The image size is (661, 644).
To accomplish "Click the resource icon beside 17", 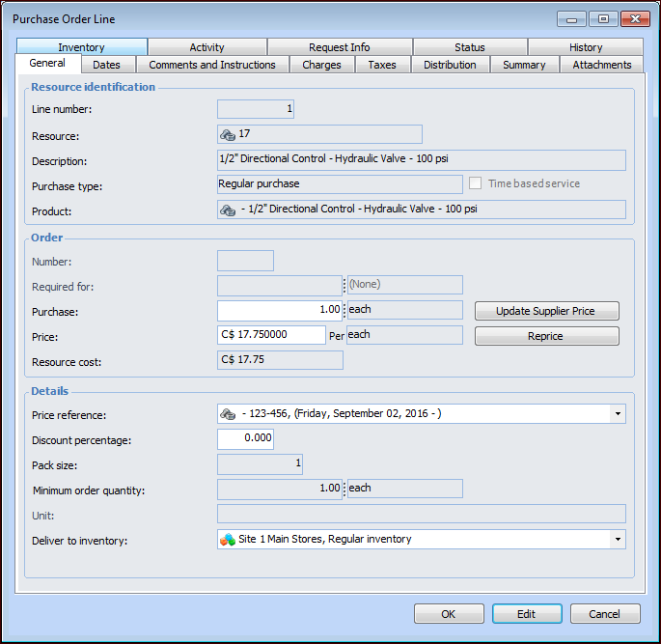I will pos(228,134).
